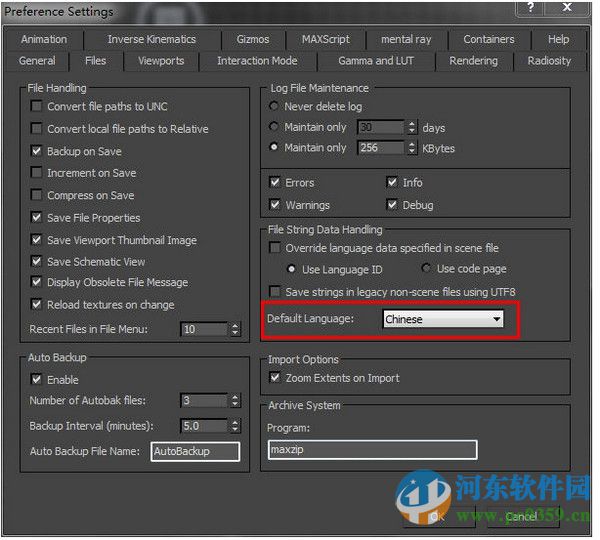Click the KBytes spinner arrows
The image size is (600, 540).
(412, 148)
